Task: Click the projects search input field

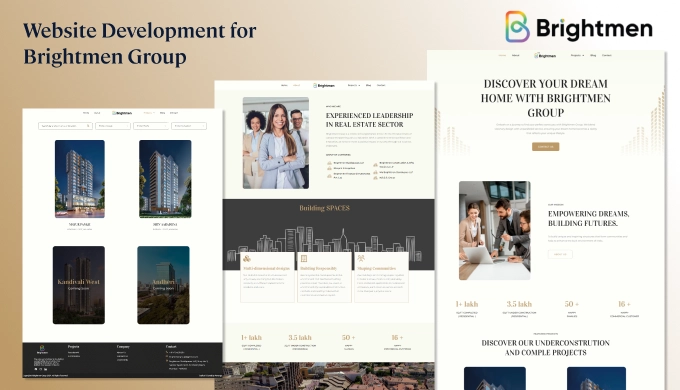Action: click(65, 126)
